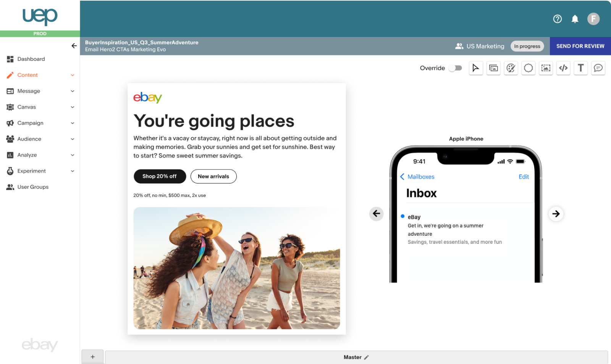Click the Shop 20% off button

160,176
